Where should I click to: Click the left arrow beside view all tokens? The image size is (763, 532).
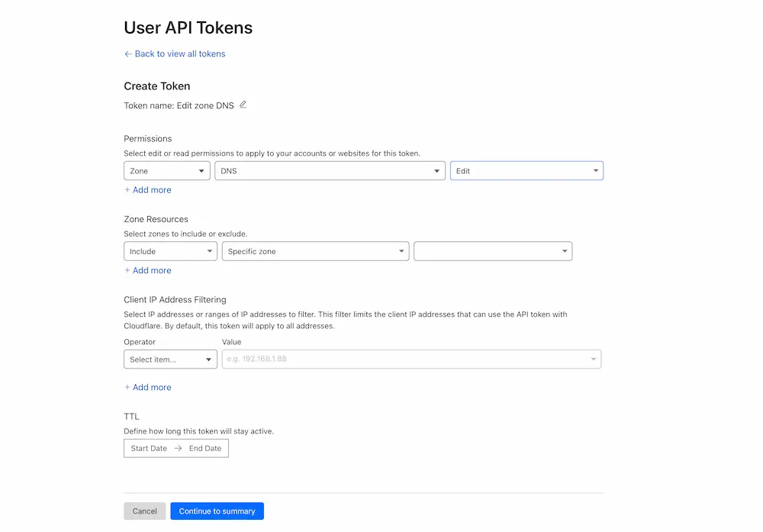[128, 53]
